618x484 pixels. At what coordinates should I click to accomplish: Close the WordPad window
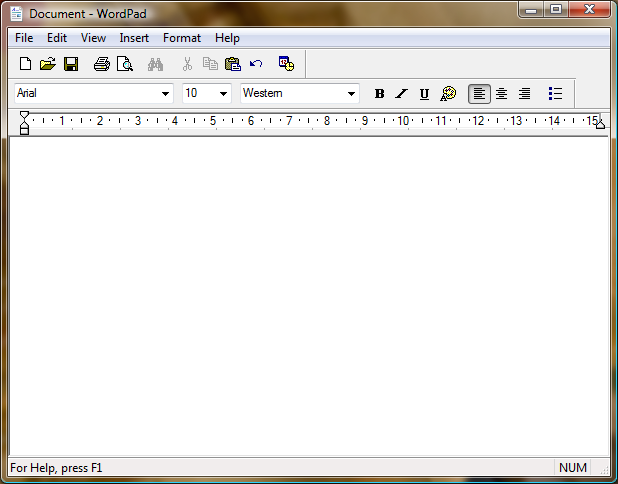[x=589, y=9]
